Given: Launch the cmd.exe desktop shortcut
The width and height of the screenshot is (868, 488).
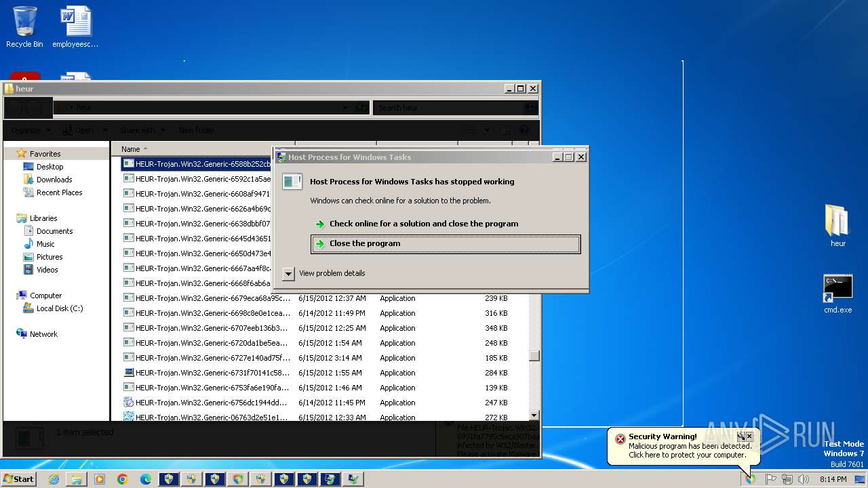Looking at the screenshot, I should 837,293.
